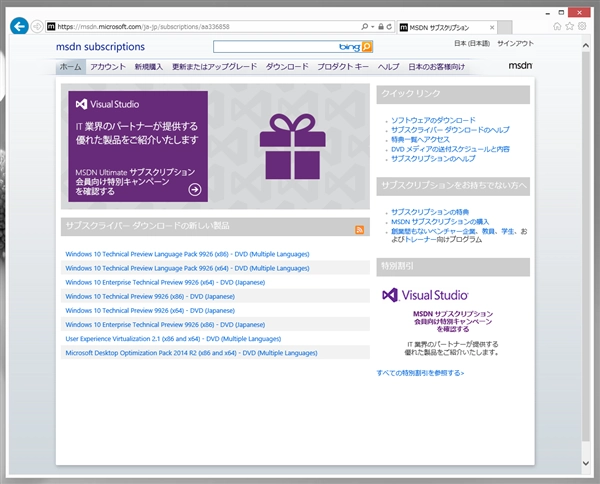This screenshot has height=484, width=600.
Task: Open MSDN サブスクリプションの購入 link
Action: [440, 222]
